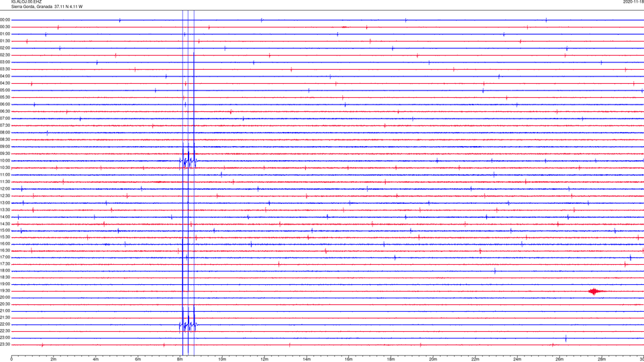Click the 07:30 trace time label
Image resolution: width=644 pixels, height=362 pixels.
click(5, 125)
